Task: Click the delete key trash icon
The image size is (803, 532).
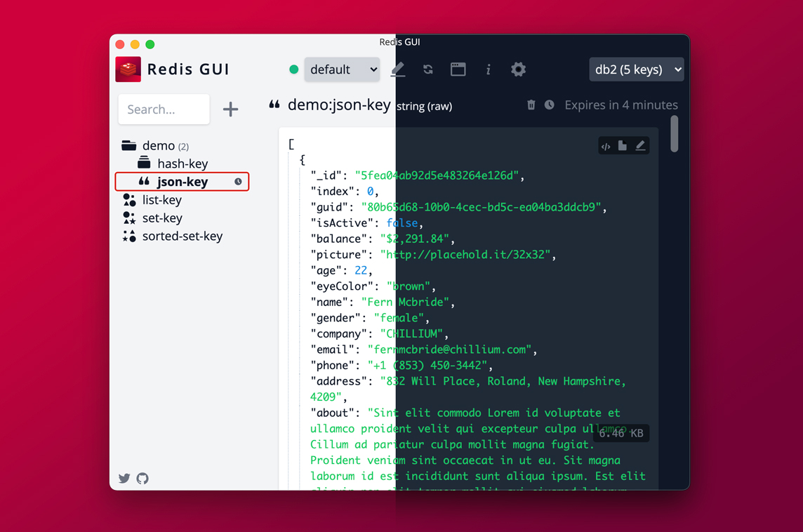Action: [531, 105]
